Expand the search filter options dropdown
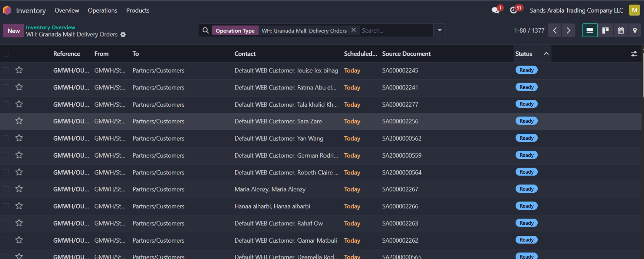 point(439,30)
